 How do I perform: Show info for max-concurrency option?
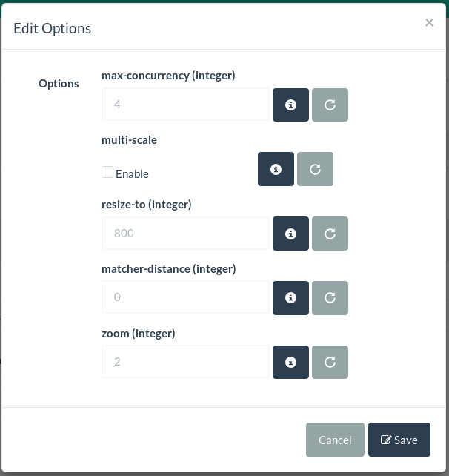pos(291,105)
